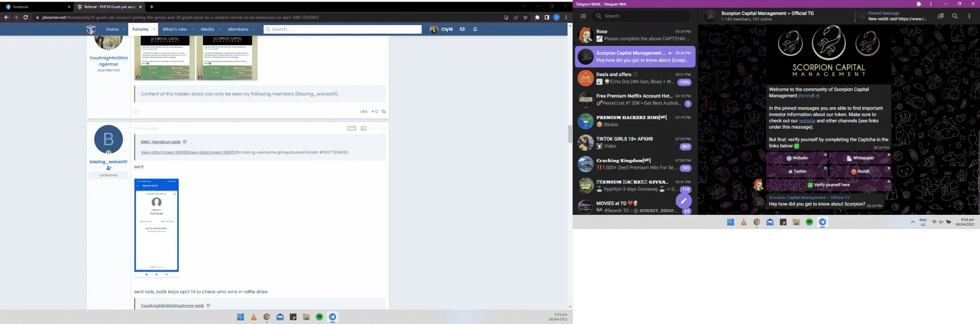Screen dimensions: 980x324
Task: Expand the Home dropdown arrow
Action: (125, 29)
